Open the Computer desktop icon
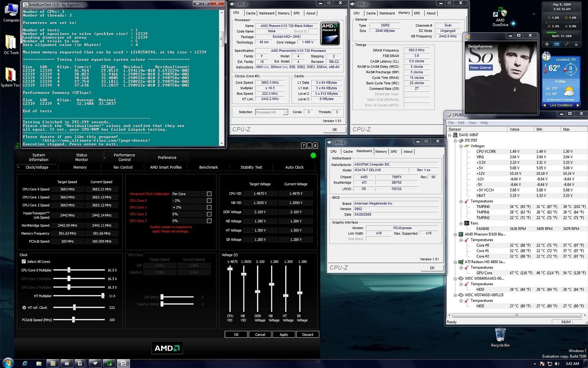Image resolution: width=588 pixels, height=368 pixels. 11,13
